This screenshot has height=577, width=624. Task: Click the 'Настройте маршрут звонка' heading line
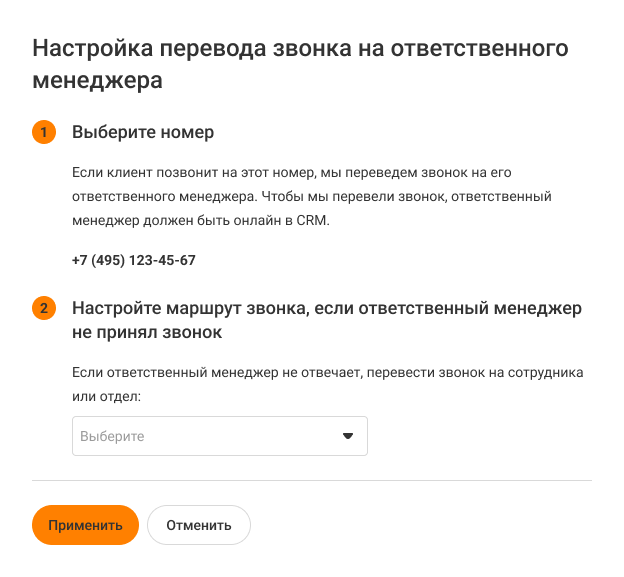click(326, 308)
